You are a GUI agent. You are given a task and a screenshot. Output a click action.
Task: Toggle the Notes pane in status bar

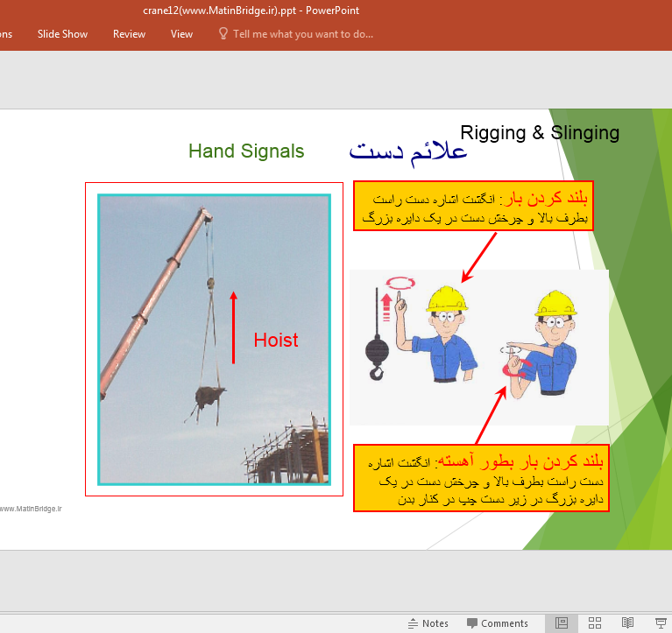pyautogui.click(x=428, y=623)
